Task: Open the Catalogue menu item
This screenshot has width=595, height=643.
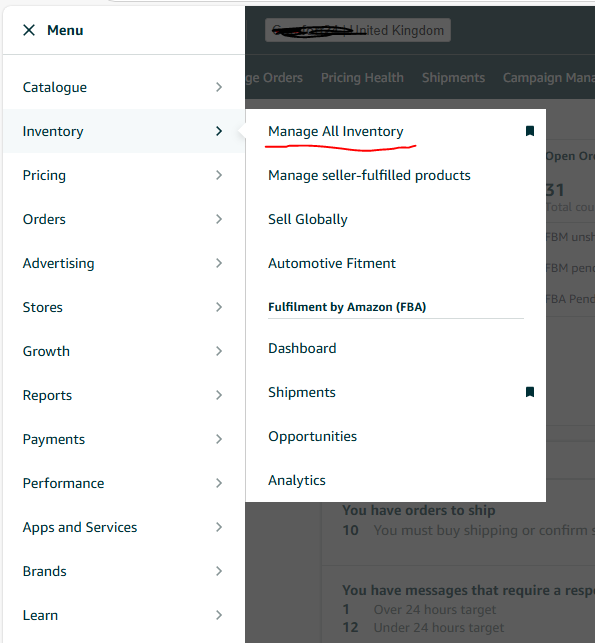Action: [x=124, y=87]
